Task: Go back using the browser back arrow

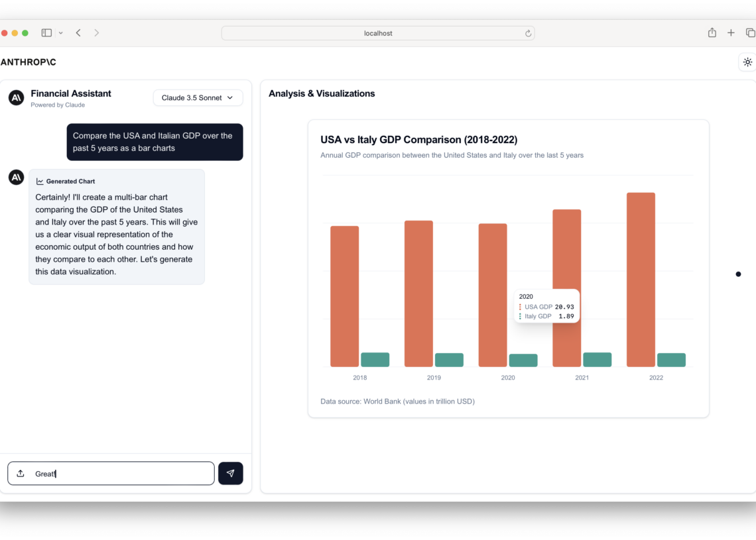Action: [78, 33]
